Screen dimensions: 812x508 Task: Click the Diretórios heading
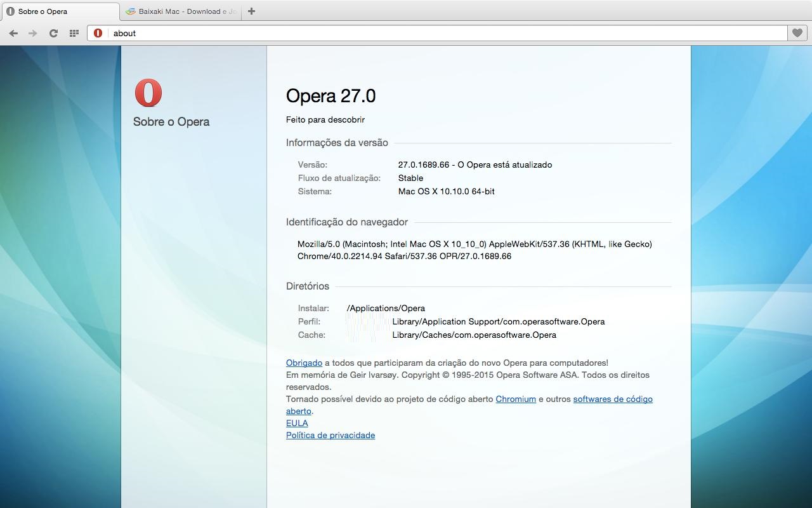click(x=308, y=286)
